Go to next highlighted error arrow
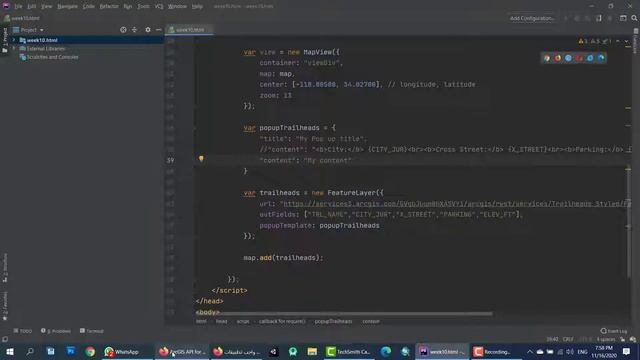Viewport: 640px width, 360px height. 626,41
